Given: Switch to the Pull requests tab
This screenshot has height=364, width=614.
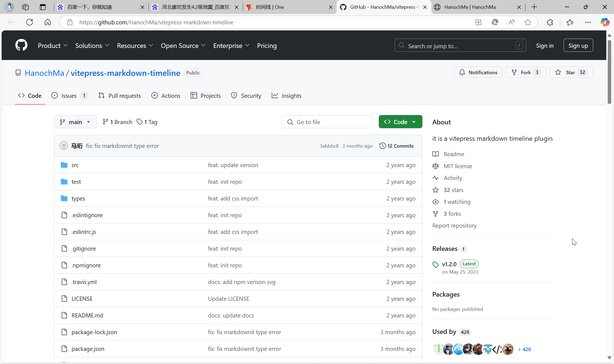Looking at the screenshot, I should [120, 96].
